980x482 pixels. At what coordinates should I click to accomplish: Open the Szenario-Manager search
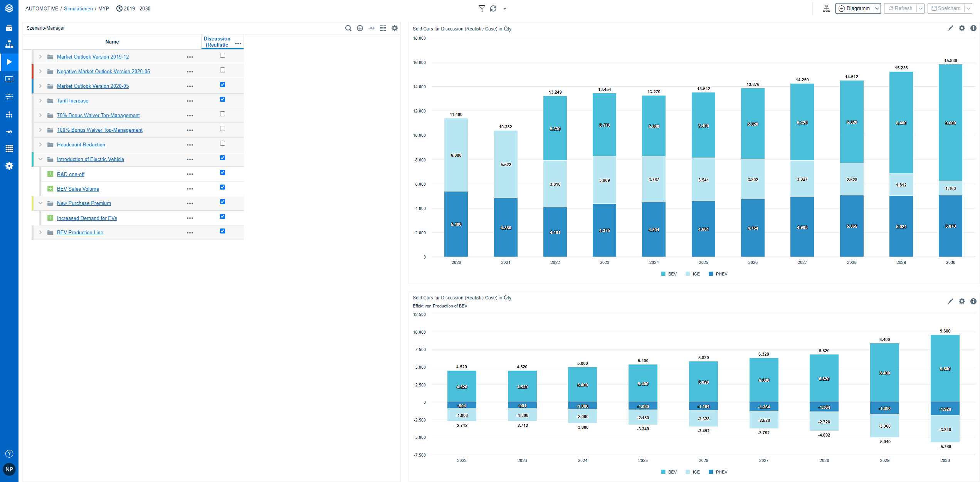pyautogui.click(x=348, y=28)
